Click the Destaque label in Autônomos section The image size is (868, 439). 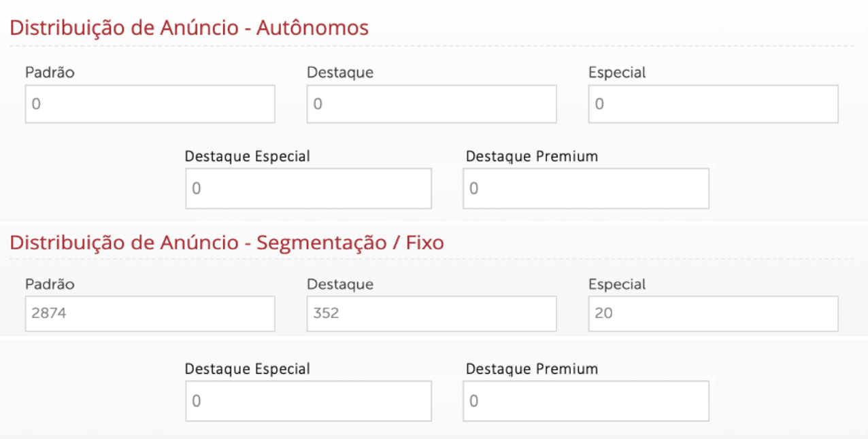click(x=340, y=72)
